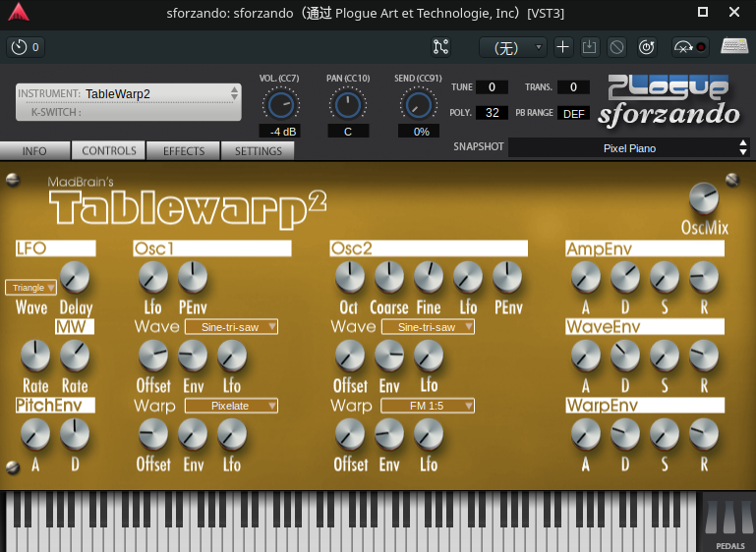
Task: Click the reset parameters circular icon
Action: pos(647,47)
